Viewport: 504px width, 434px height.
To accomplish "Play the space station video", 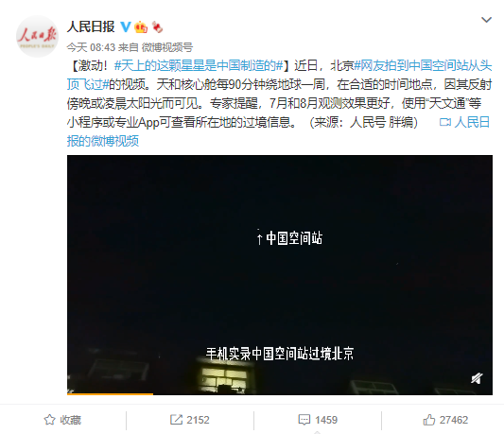I will pyautogui.click(x=280, y=275).
